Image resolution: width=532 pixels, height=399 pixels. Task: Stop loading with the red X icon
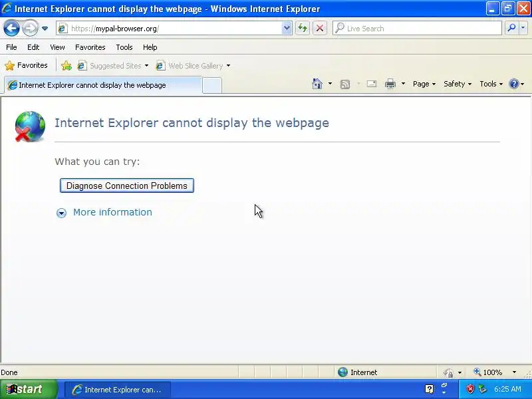tap(320, 29)
